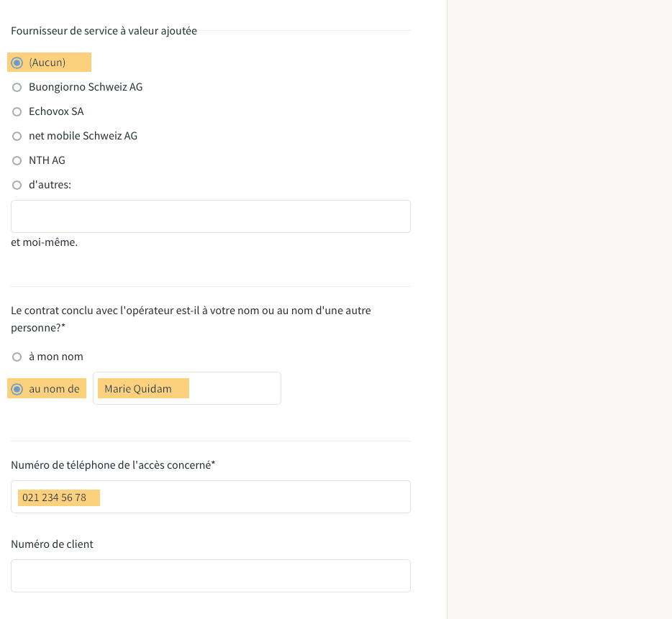Select the à mon nom option
The height and width of the screenshot is (619, 672).
click(17, 357)
